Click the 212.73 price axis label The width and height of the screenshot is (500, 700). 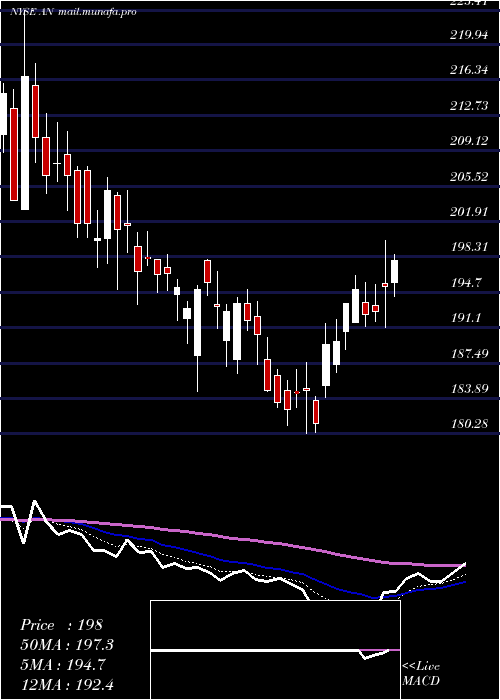(x=469, y=105)
